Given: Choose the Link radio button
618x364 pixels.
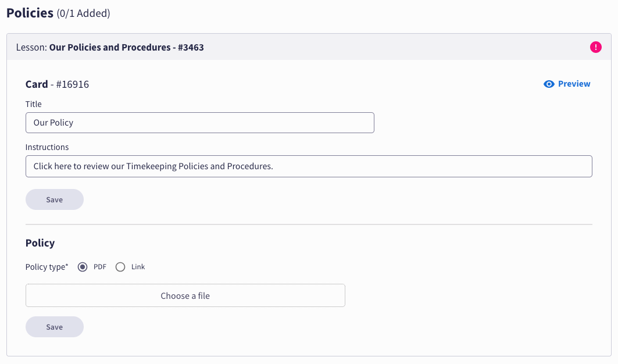Looking at the screenshot, I should (x=120, y=267).
